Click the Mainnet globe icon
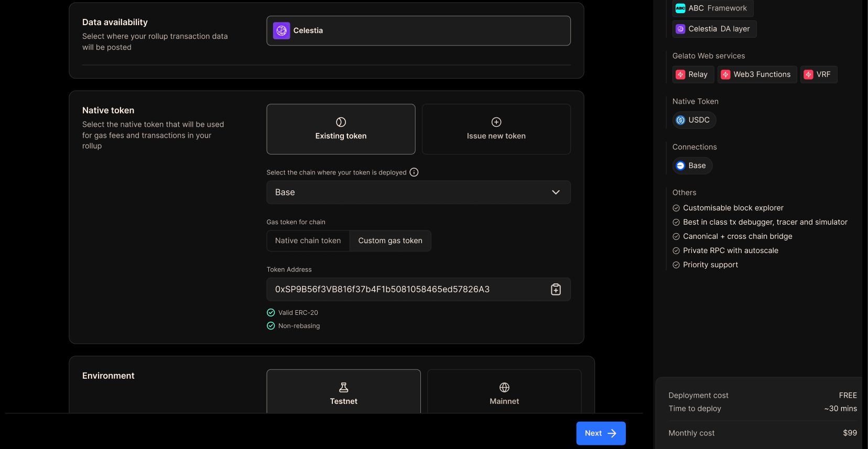The image size is (868, 449). 504,387
